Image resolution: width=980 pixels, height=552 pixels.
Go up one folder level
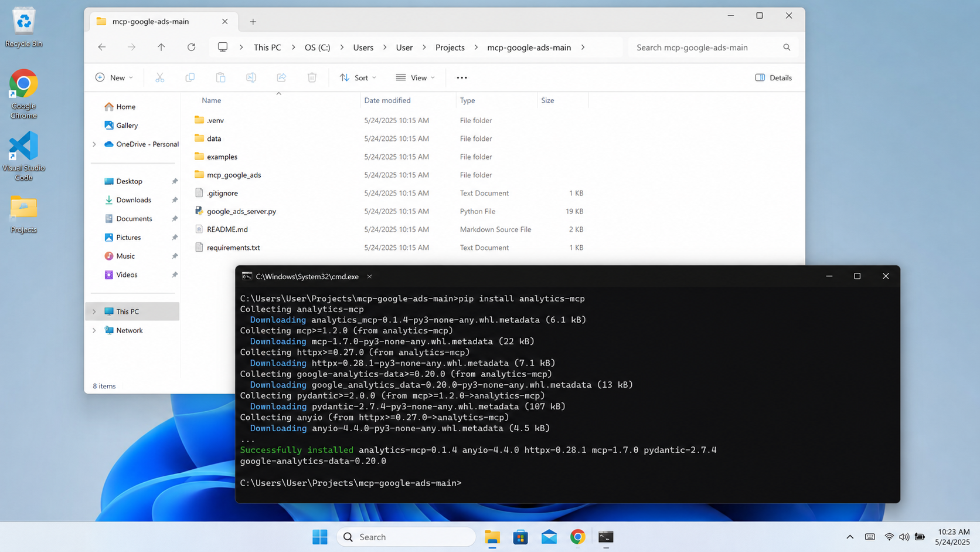pyautogui.click(x=161, y=48)
